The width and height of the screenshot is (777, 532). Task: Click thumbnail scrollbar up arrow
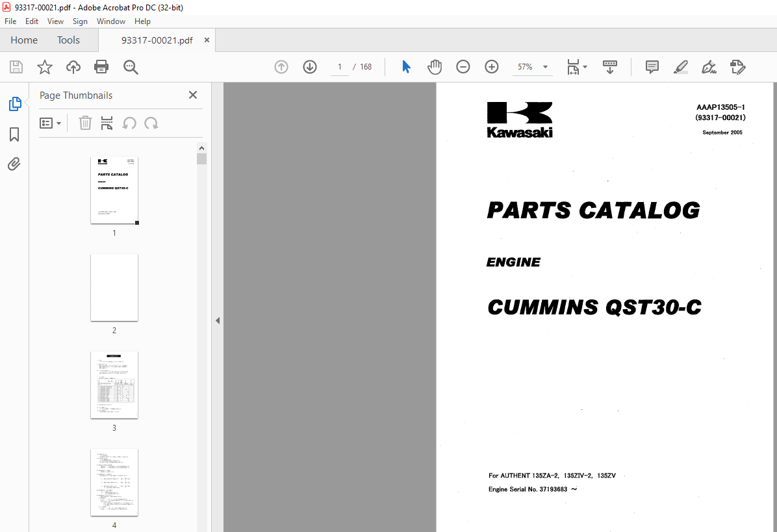point(201,148)
